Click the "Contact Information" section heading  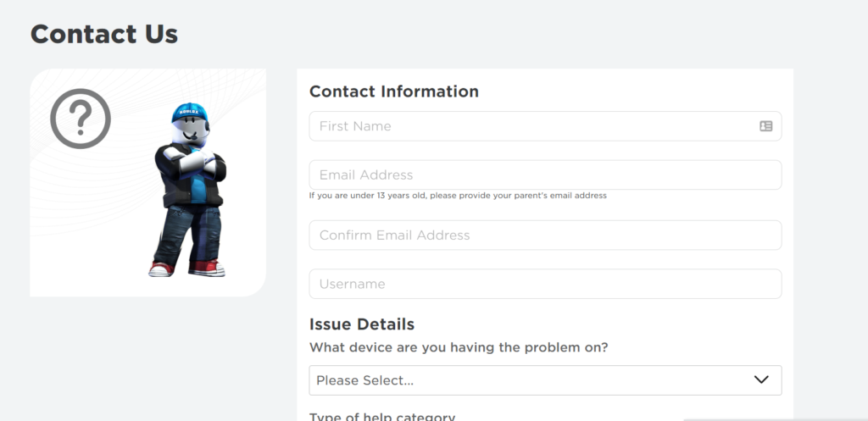pos(394,91)
